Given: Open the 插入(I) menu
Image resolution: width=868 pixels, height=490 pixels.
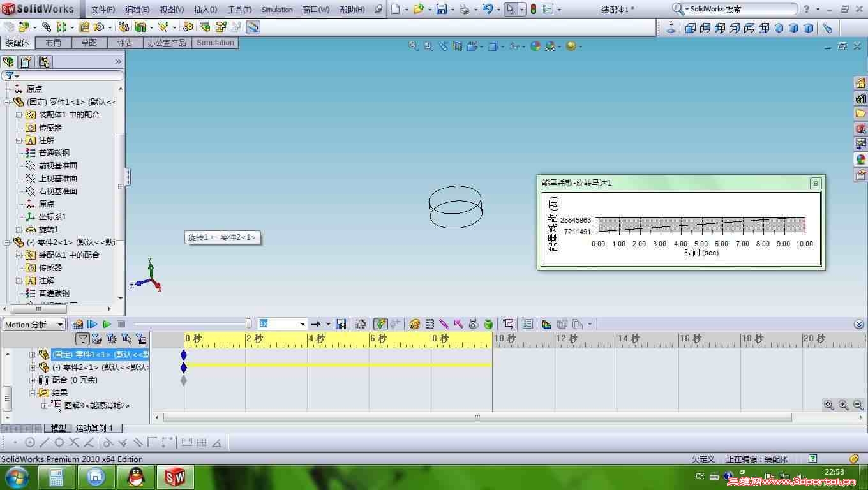Looking at the screenshot, I should point(206,10).
